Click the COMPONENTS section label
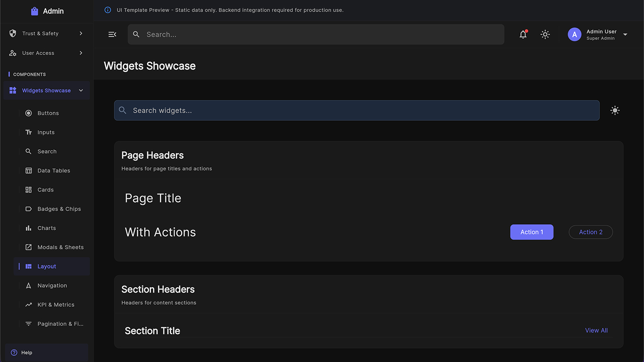This screenshot has width=644, height=362. [30, 74]
